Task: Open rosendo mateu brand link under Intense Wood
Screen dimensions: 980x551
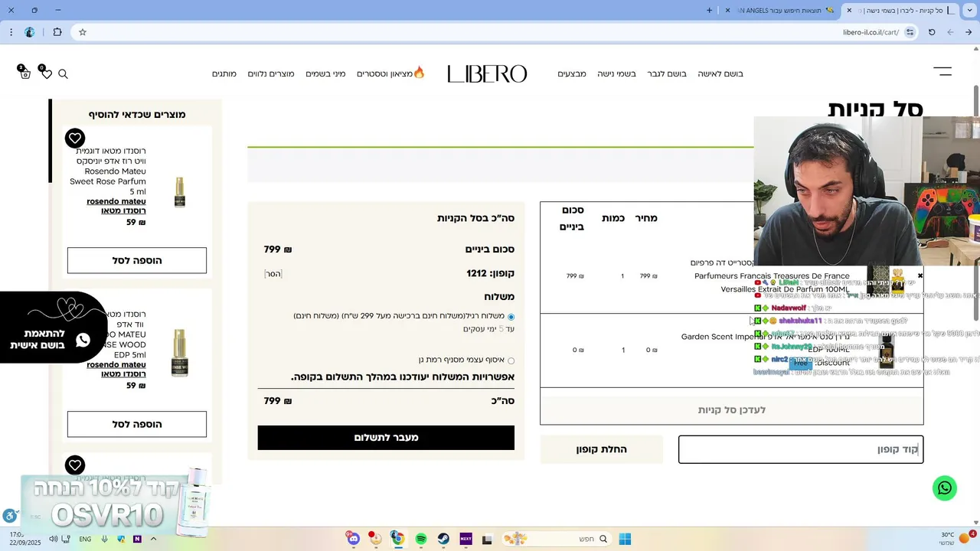Action: point(116,370)
